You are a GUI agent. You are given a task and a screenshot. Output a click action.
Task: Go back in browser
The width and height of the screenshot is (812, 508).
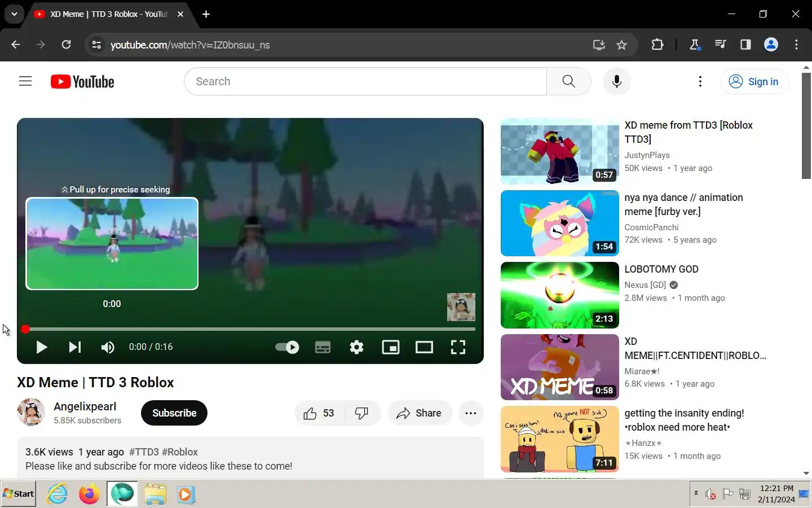coord(16,45)
